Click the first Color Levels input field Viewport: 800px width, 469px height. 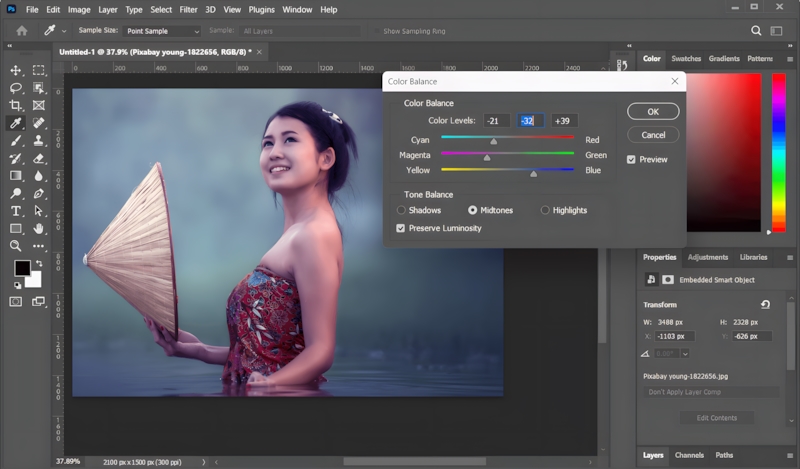point(495,121)
